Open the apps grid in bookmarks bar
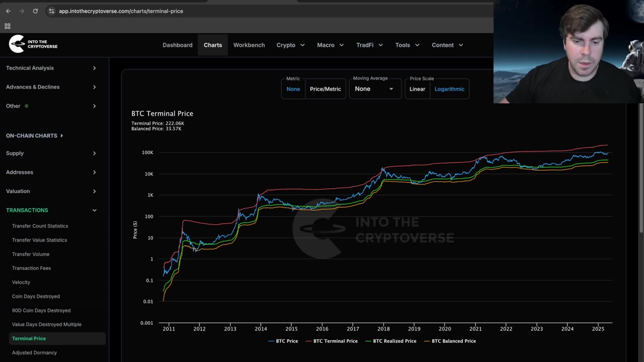The image size is (644, 362). coord(8,26)
